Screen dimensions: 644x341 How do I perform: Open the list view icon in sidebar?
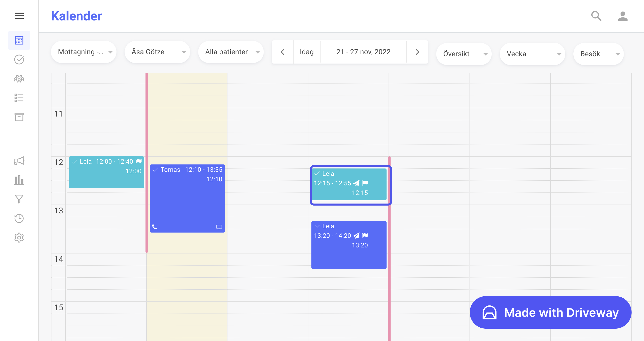[x=19, y=98]
